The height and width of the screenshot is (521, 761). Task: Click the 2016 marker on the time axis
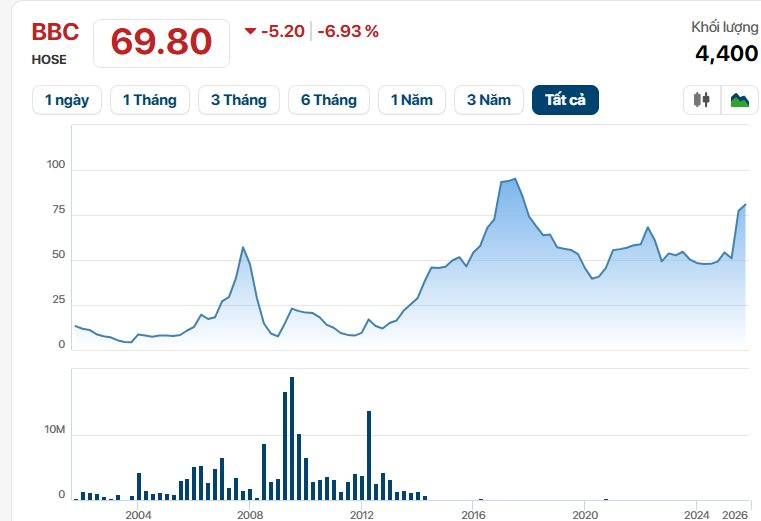[x=473, y=515]
